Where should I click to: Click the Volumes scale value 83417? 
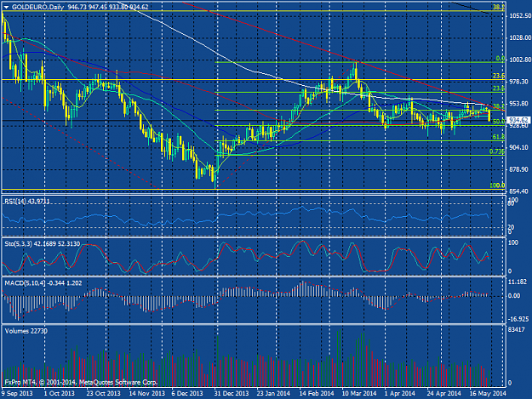tap(518, 329)
